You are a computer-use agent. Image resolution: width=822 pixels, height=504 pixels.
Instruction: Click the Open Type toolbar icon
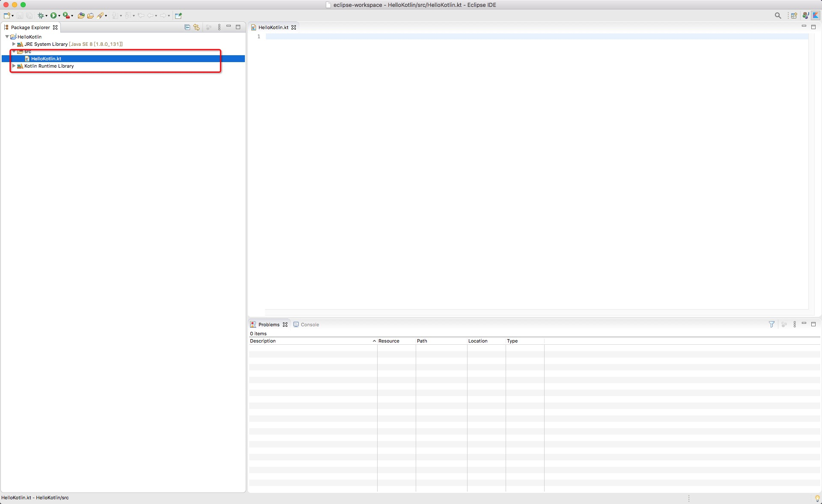point(81,15)
